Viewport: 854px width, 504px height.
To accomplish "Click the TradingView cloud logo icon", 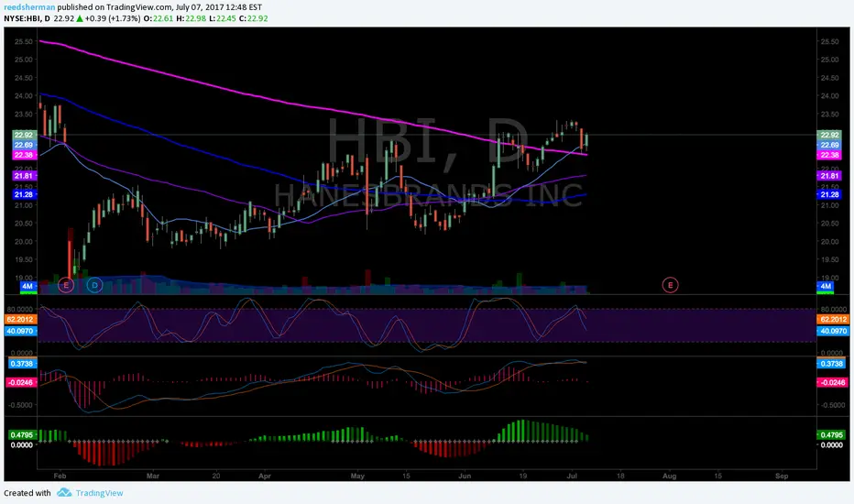I will pos(64,493).
